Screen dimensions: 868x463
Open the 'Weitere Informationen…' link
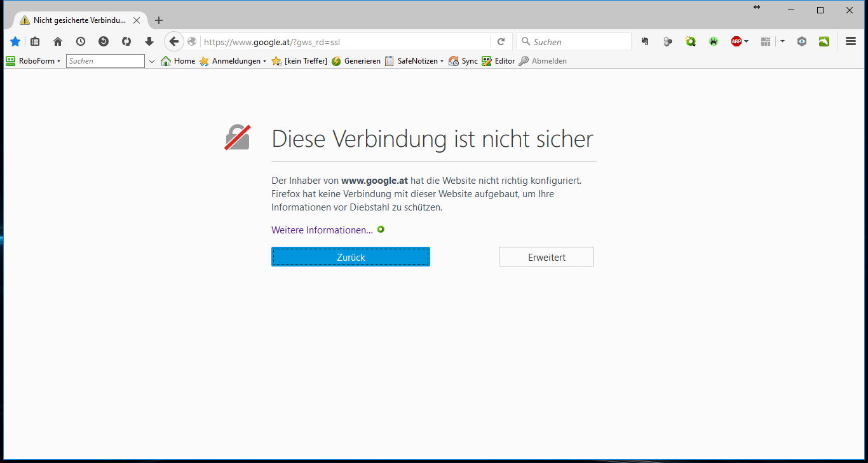coord(322,230)
